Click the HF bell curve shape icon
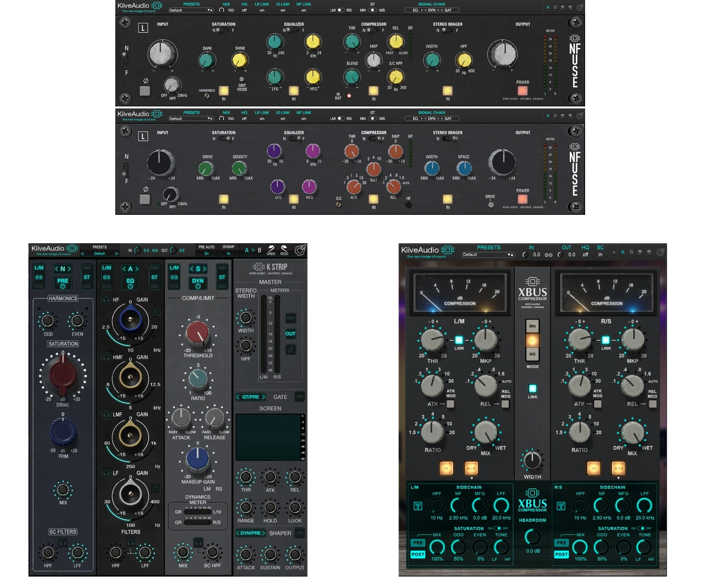 tap(155, 313)
